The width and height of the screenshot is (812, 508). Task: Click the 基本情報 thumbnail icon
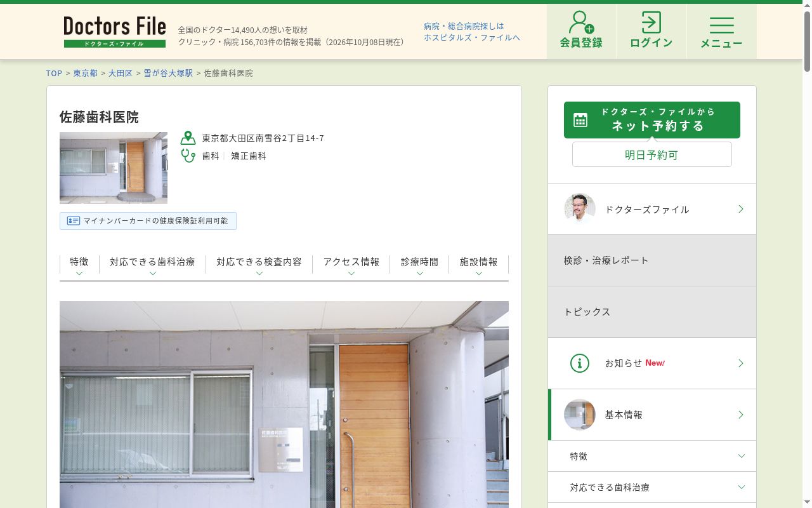[x=580, y=415]
